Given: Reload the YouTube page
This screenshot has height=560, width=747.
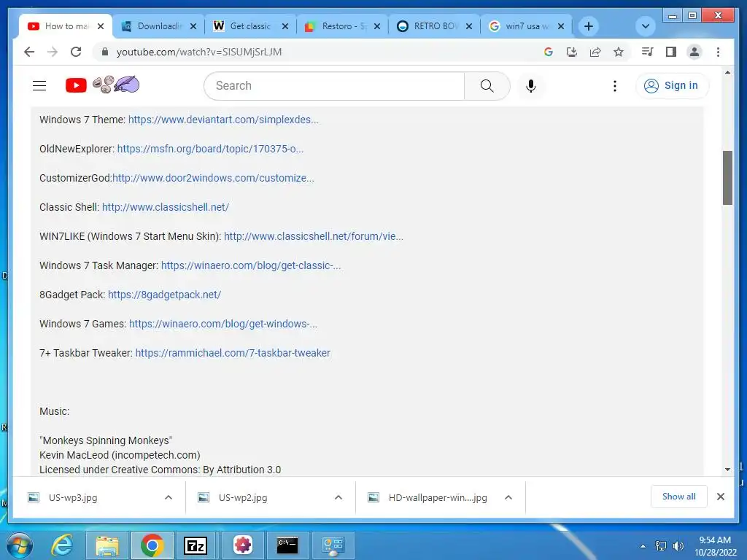Looking at the screenshot, I should pyautogui.click(x=76, y=52).
